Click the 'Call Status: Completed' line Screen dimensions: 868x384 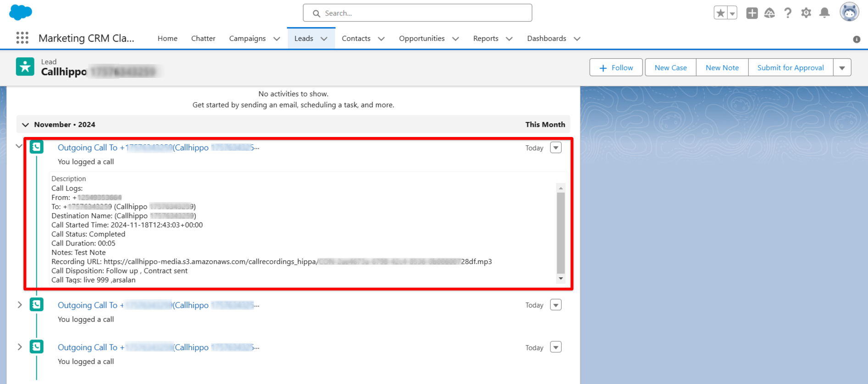pos(88,234)
